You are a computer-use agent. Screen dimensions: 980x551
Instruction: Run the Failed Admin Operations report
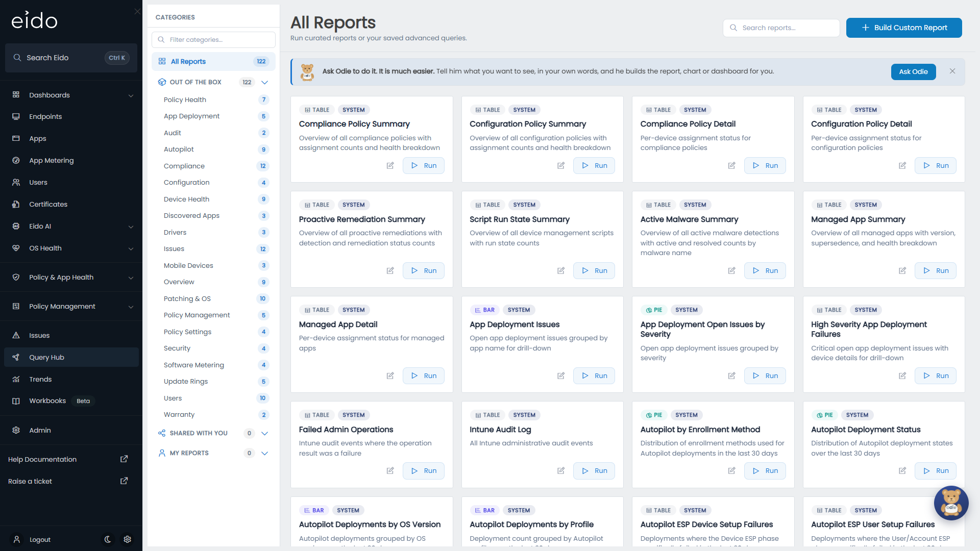click(423, 470)
